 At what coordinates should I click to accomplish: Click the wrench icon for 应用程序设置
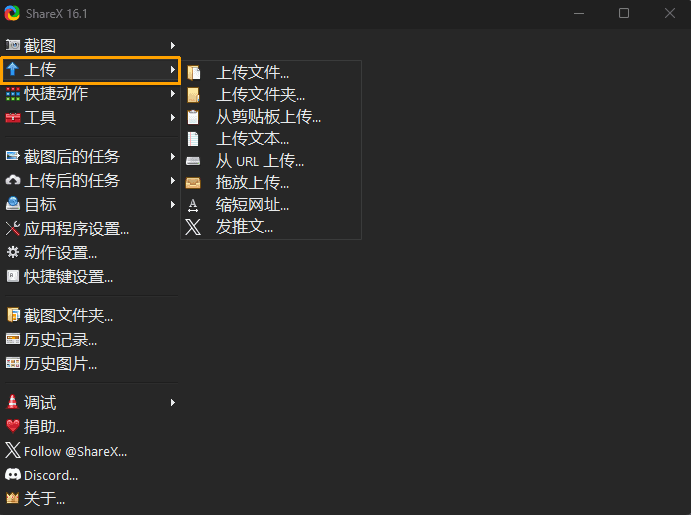[13, 228]
